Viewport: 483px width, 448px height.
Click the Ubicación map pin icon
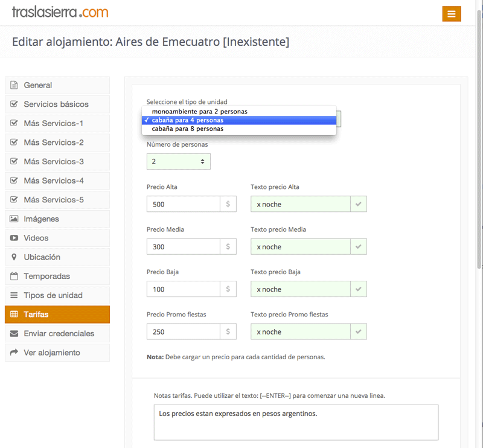click(x=14, y=257)
